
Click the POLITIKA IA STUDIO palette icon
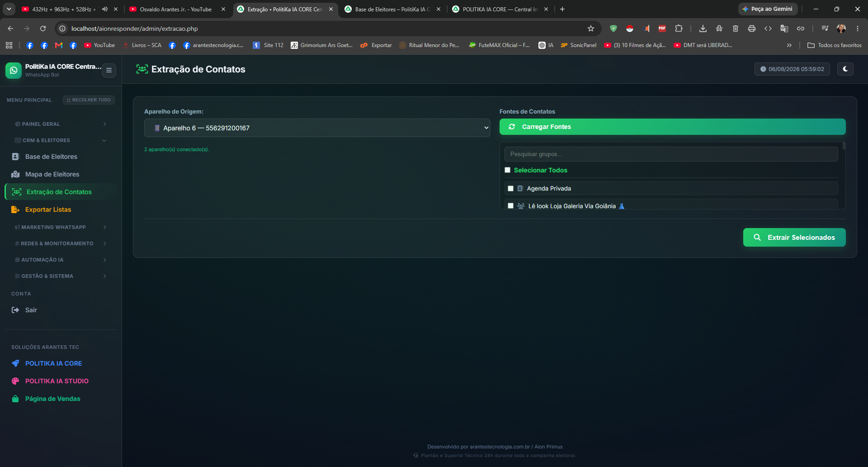tap(15, 381)
